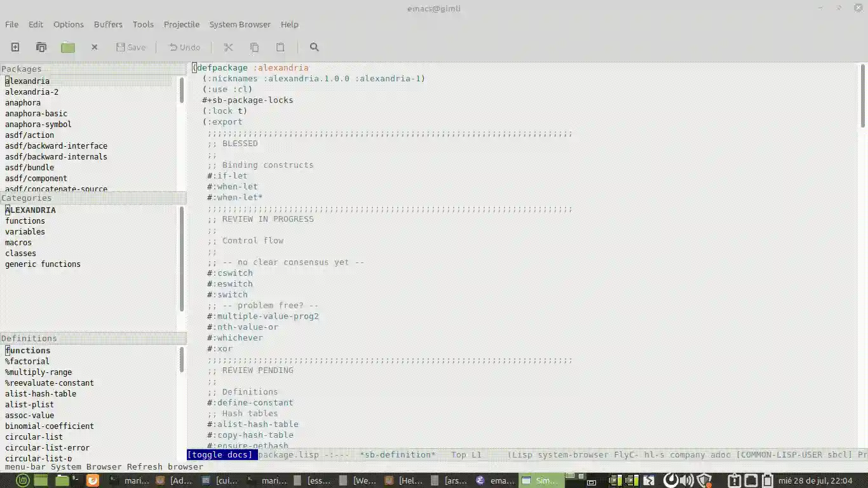Viewport: 868px width, 488px height.
Task: Toggle FlyC- mode in the mode line
Action: [x=625, y=454]
